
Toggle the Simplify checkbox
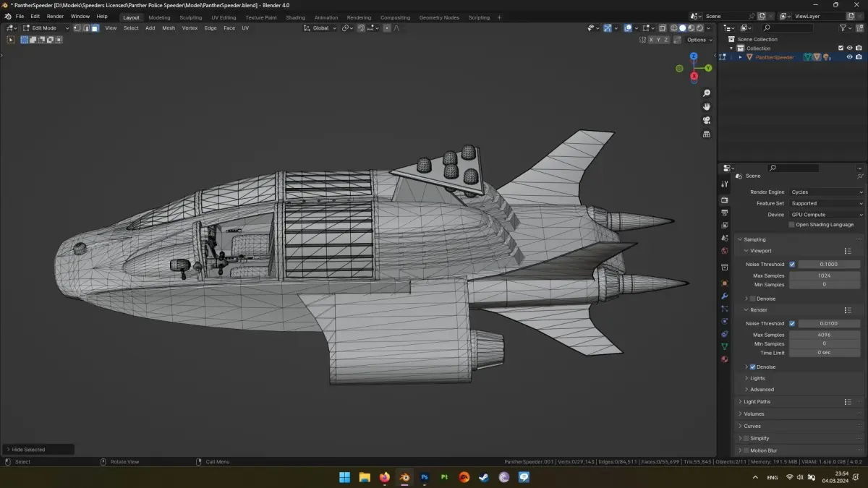(746, 438)
